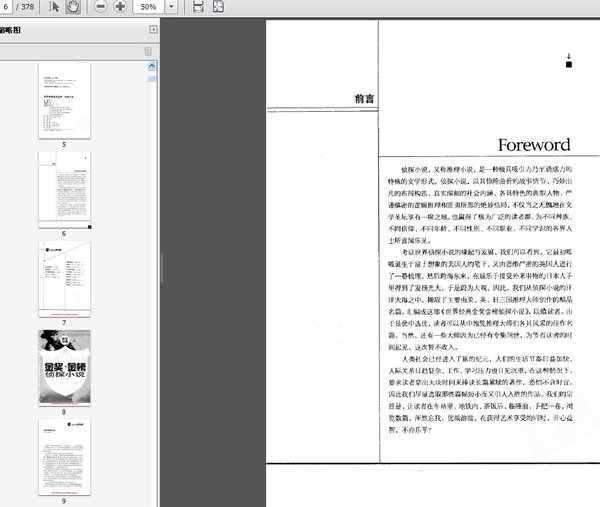The height and width of the screenshot is (507, 600).
Task: Click the current page number field
Action: (x=5, y=7)
